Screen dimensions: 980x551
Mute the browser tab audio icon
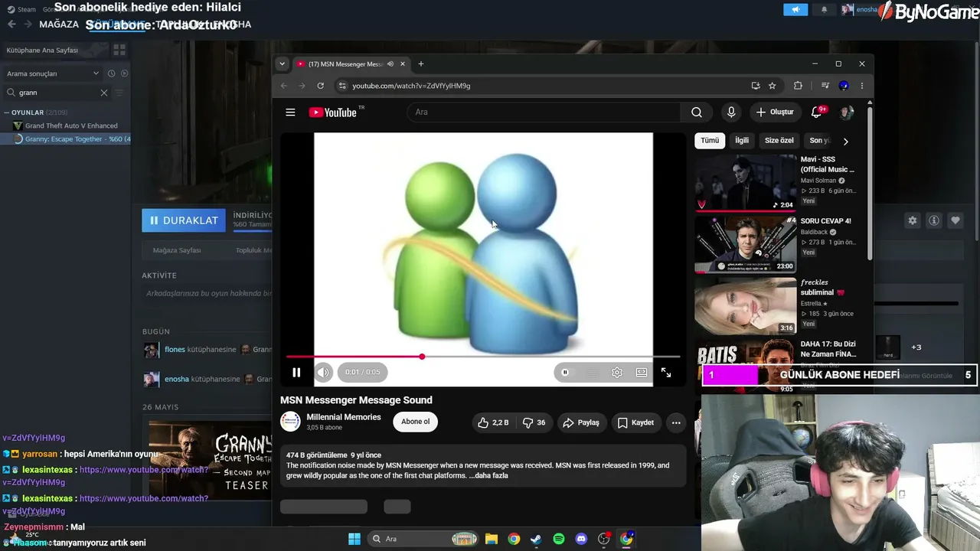point(390,64)
